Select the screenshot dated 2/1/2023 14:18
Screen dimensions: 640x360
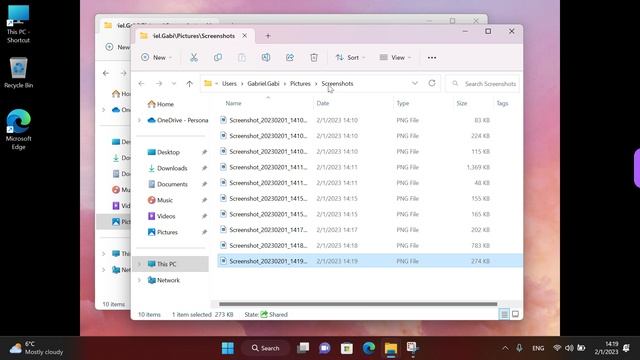(x=370, y=245)
